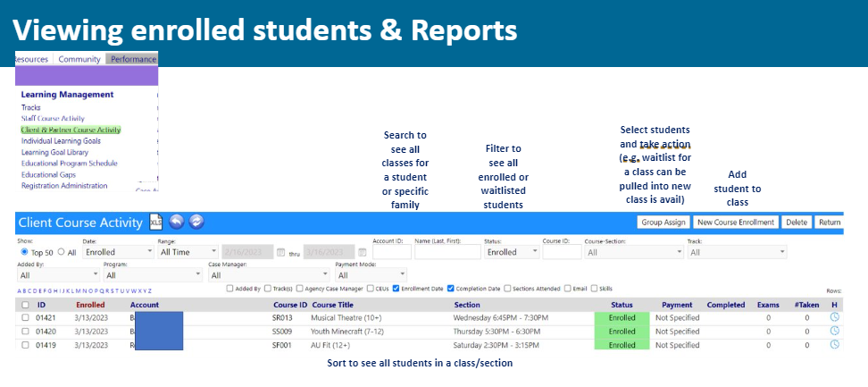
Task: Check the box for enrollment 01420
Action: [25, 332]
